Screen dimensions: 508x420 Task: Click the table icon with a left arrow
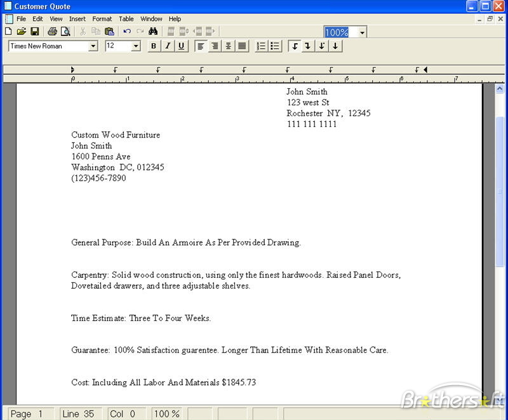coord(197,31)
